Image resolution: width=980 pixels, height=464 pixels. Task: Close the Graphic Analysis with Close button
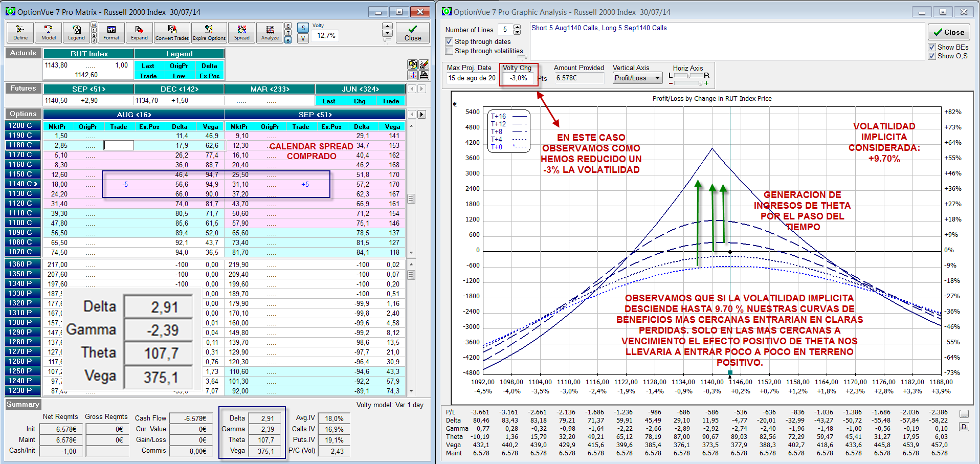click(949, 32)
